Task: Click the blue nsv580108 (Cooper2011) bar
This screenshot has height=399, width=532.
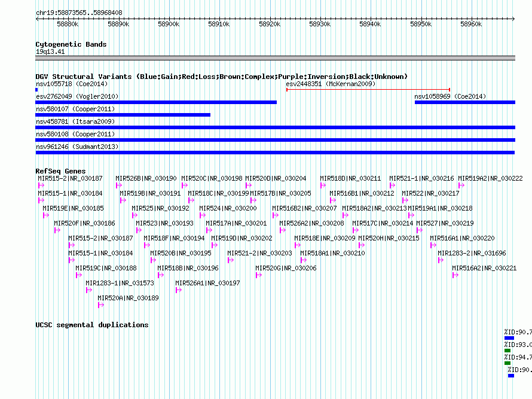Action: click(x=275, y=140)
